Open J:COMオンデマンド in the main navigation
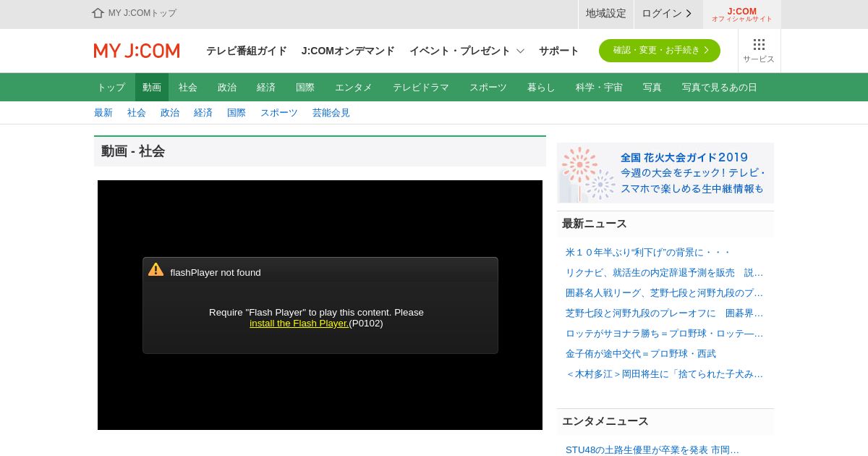This screenshot has height=456, width=868. tap(348, 51)
